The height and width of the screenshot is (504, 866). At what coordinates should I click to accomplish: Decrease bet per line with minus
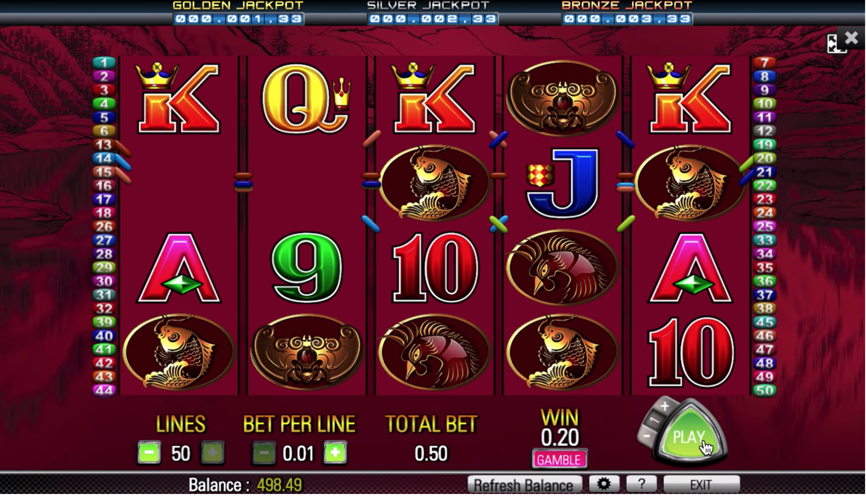click(x=264, y=453)
